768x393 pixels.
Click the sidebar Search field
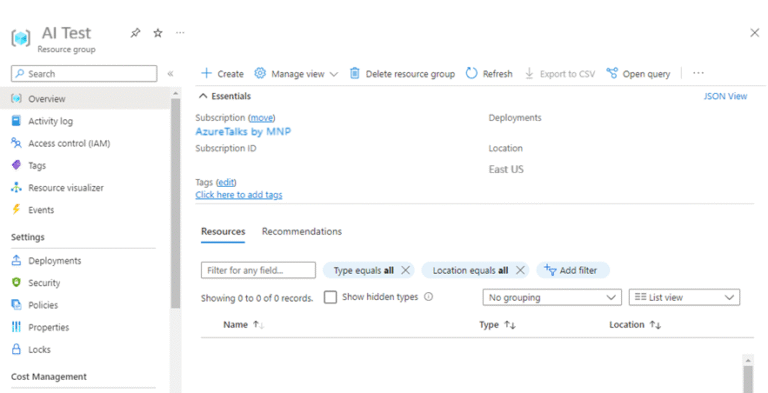pos(84,74)
